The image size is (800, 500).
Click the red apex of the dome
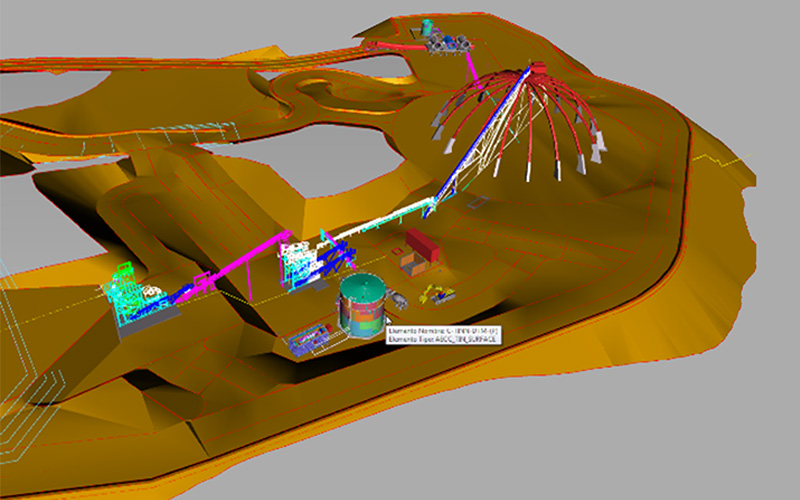pyautogui.click(x=536, y=68)
